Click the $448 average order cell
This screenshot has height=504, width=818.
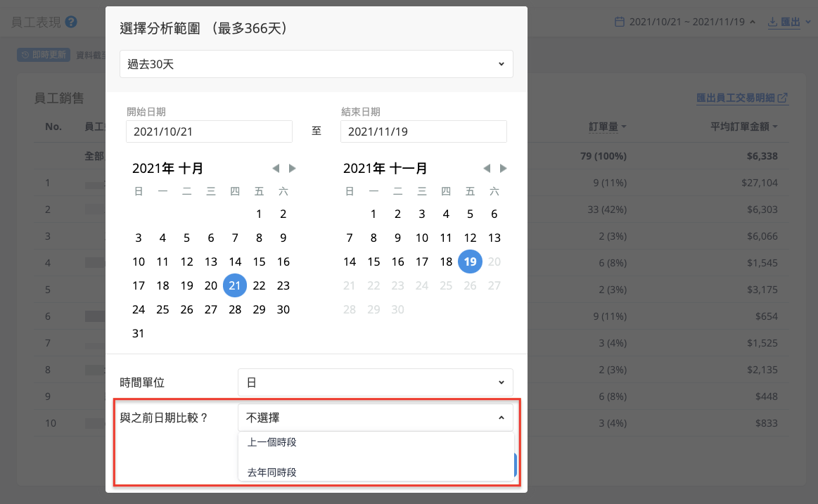click(767, 396)
